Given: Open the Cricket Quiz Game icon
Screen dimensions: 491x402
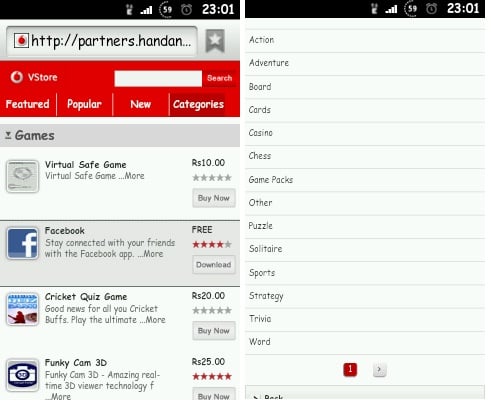Looking at the screenshot, I should [22, 309].
